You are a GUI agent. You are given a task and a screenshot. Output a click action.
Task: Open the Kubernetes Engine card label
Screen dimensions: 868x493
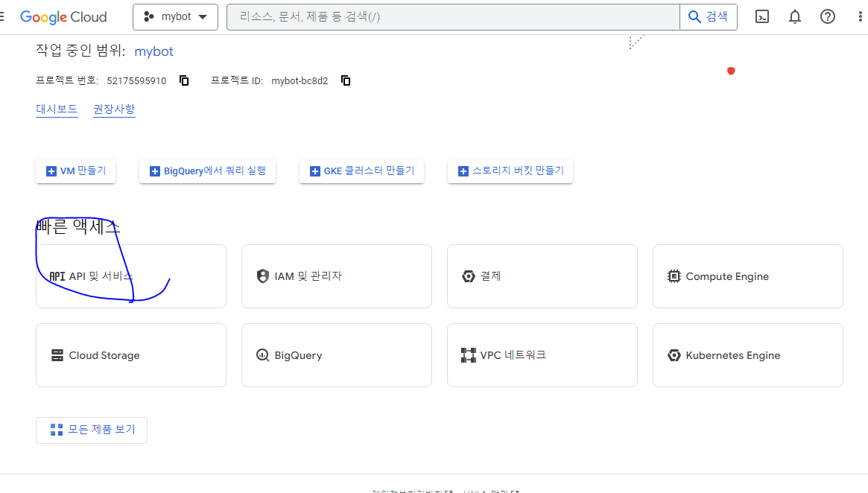coord(733,355)
